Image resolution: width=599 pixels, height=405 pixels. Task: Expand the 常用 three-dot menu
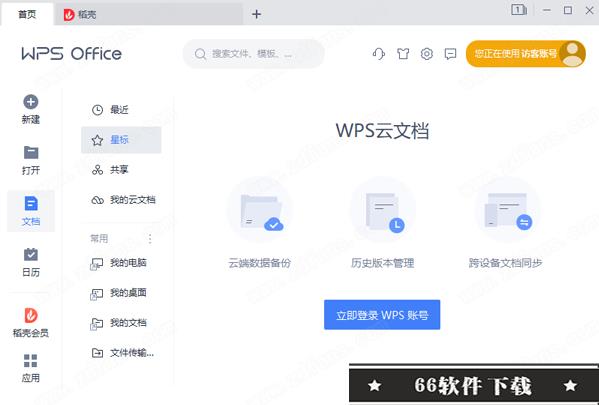(x=150, y=239)
